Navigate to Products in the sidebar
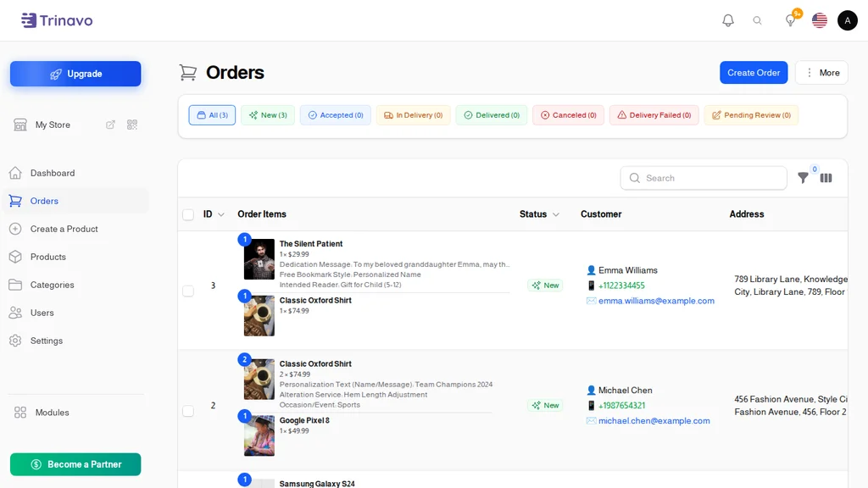 point(75,257)
